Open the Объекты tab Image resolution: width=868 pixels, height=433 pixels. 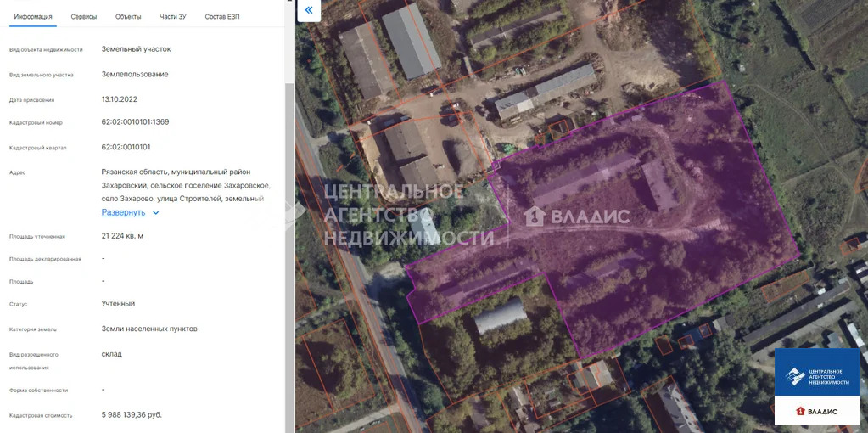tap(128, 17)
